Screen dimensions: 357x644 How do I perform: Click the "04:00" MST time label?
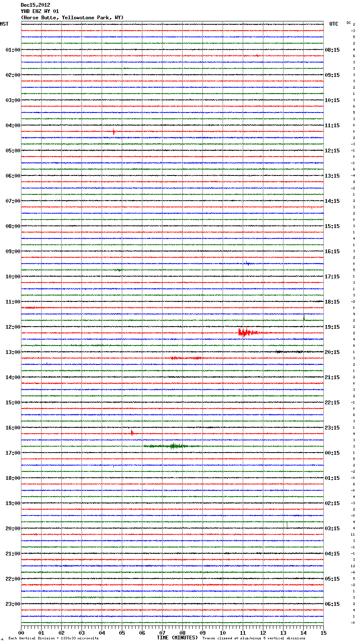(13, 126)
